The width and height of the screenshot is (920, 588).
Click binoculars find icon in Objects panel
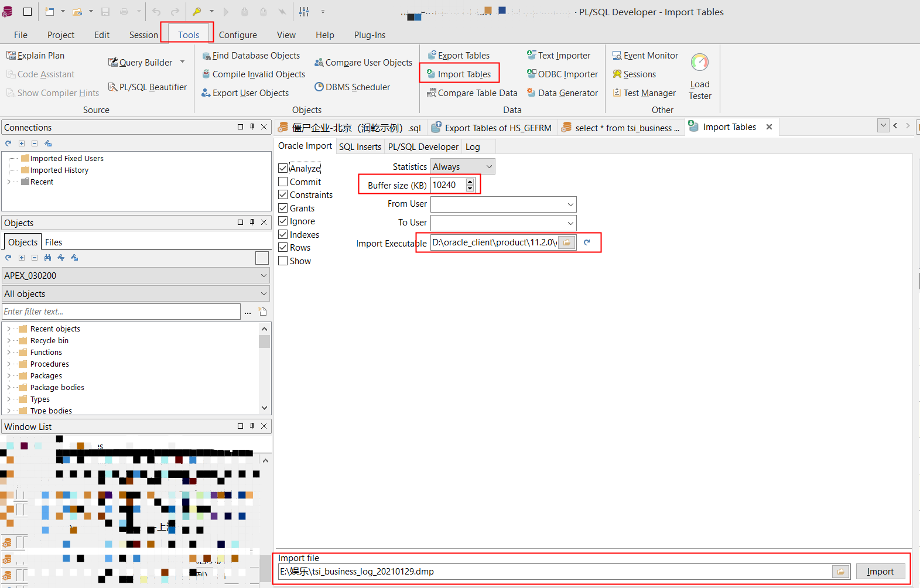click(48, 258)
